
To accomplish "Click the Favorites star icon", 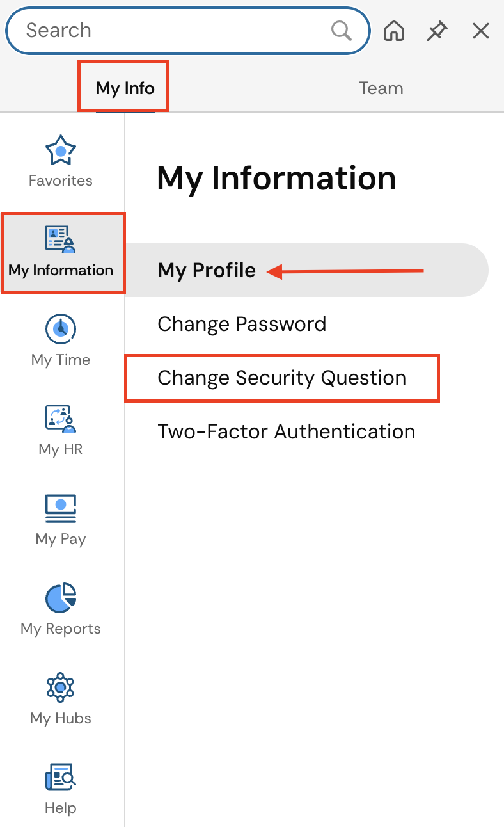I will [61, 151].
